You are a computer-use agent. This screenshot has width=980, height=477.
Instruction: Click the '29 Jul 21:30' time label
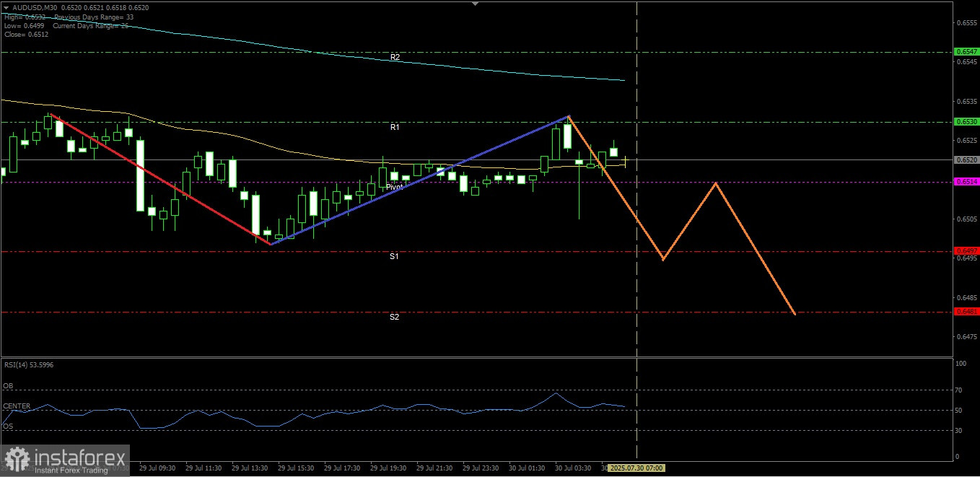point(434,468)
